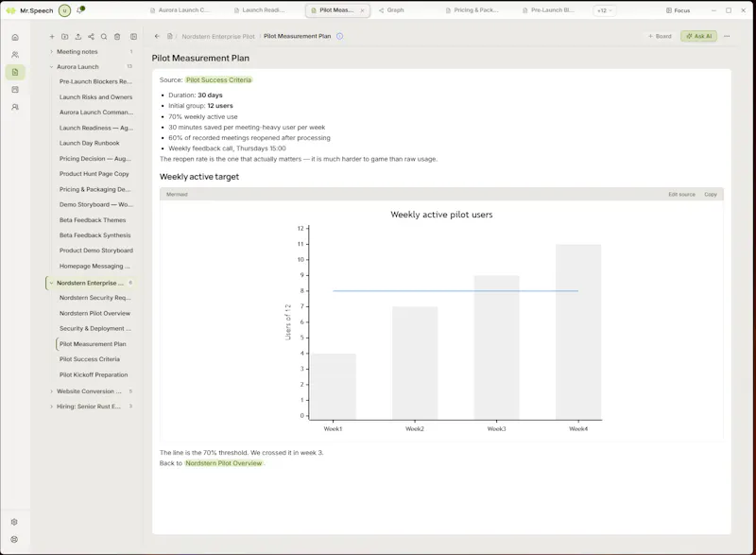Open Pre-Launch Blockers Re... note
The width and height of the screenshot is (756, 555).
click(x=95, y=81)
